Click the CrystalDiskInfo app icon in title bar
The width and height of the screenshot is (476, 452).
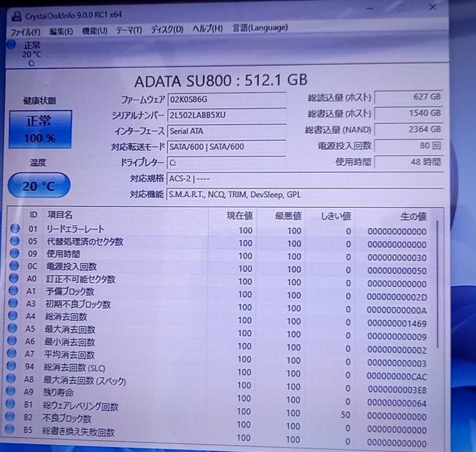pyautogui.click(x=16, y=16)
